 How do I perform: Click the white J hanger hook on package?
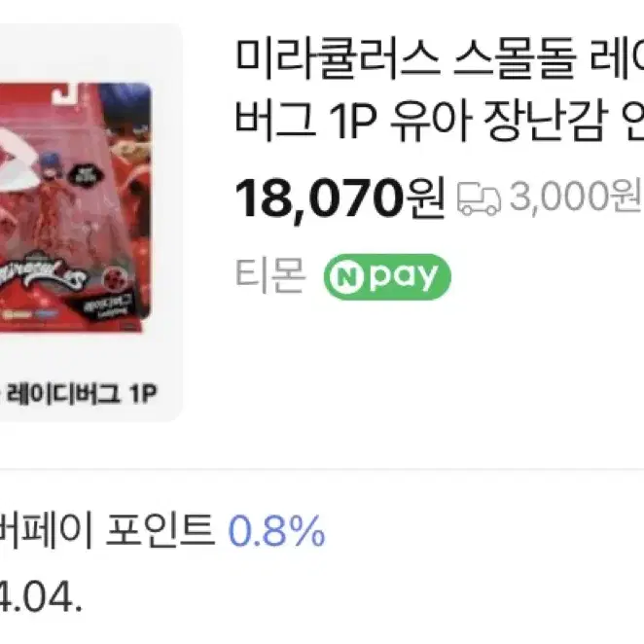point(66,92)
